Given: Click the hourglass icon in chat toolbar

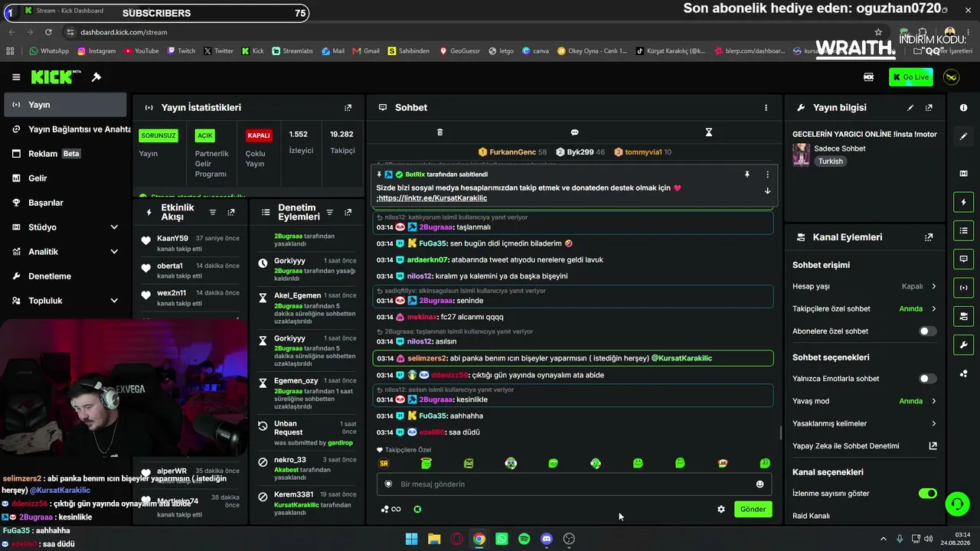Looking at the screenshot, I should tap(709, 132).
